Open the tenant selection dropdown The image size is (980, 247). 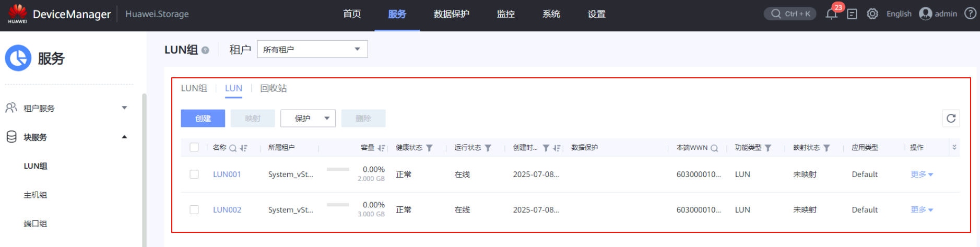(312, 50)
